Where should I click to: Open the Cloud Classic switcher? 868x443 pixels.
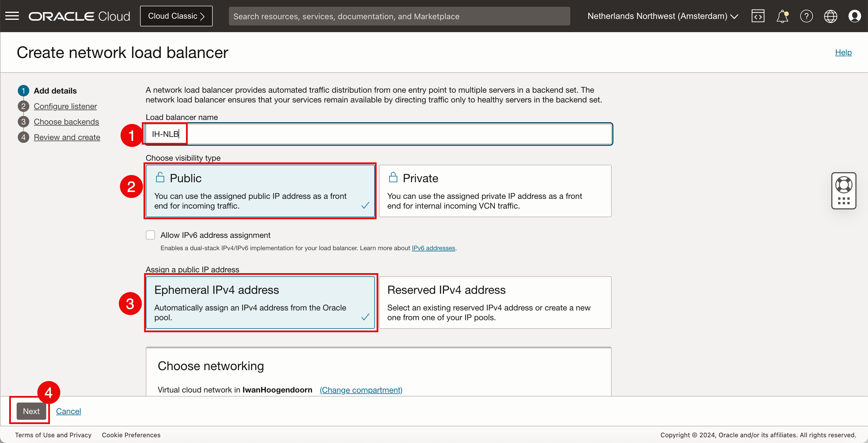click(176, 16)
